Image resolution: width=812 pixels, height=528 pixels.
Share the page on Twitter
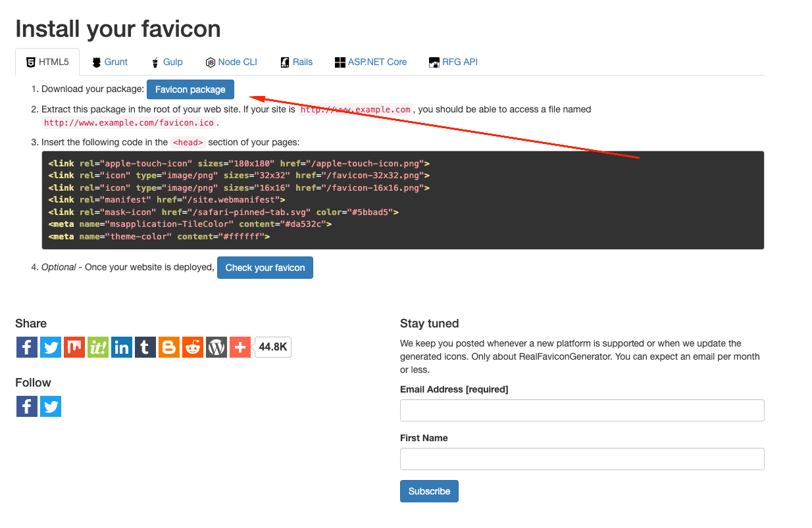(x=51, y=347)
